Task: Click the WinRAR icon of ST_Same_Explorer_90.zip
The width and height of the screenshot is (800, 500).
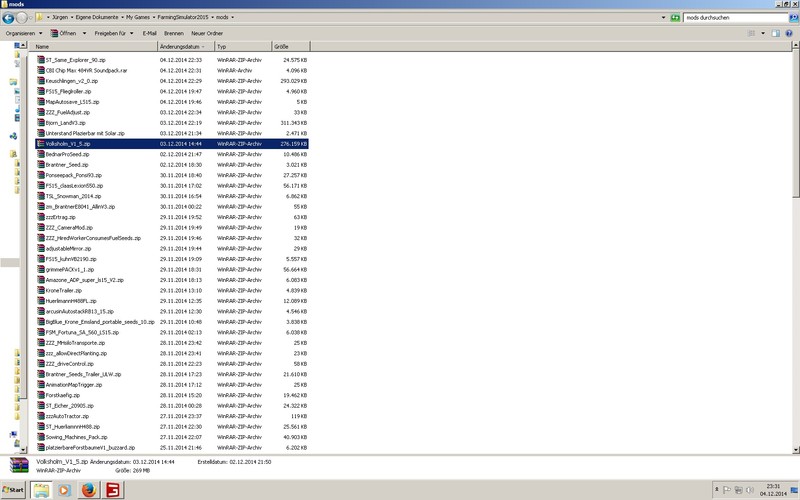Action: [41, 60]
